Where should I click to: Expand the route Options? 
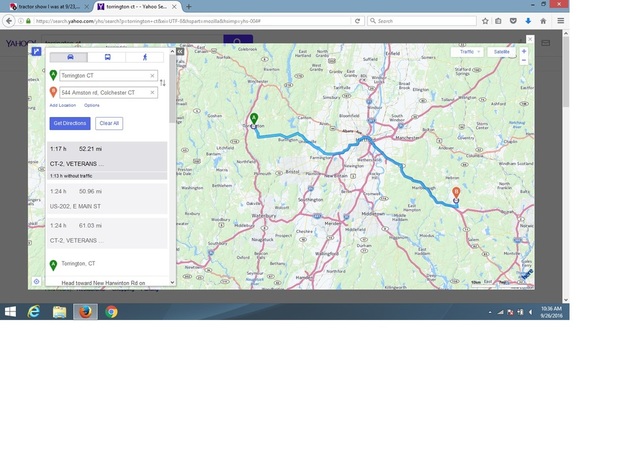[92, 105]
